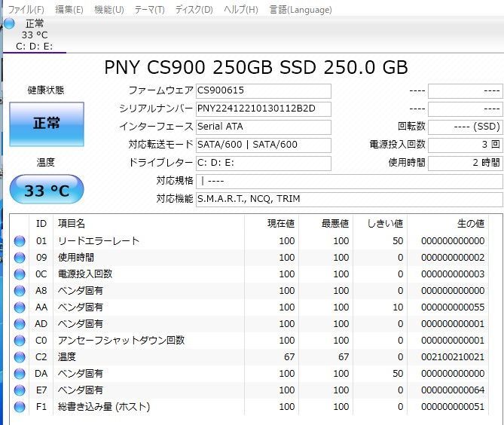Click the threshold value 10 in row AA
Viewport: 504px width, 425px height.
coord(398,307)
